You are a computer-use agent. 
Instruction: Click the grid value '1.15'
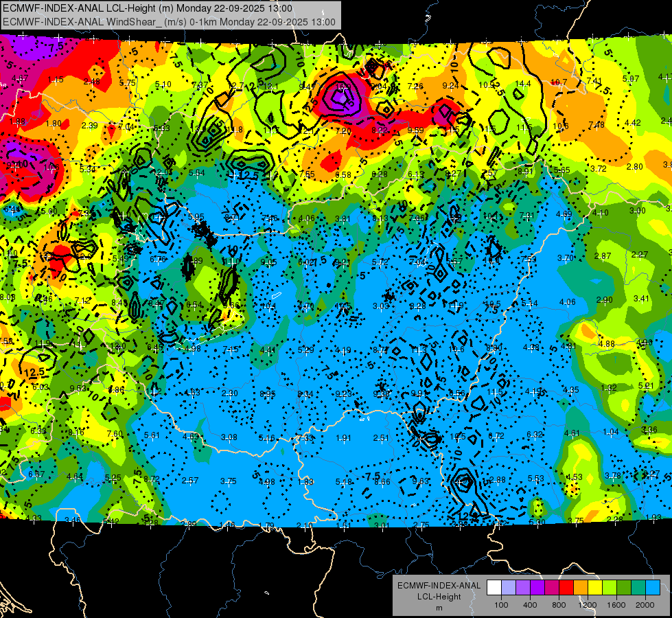[x=56, y=80]
